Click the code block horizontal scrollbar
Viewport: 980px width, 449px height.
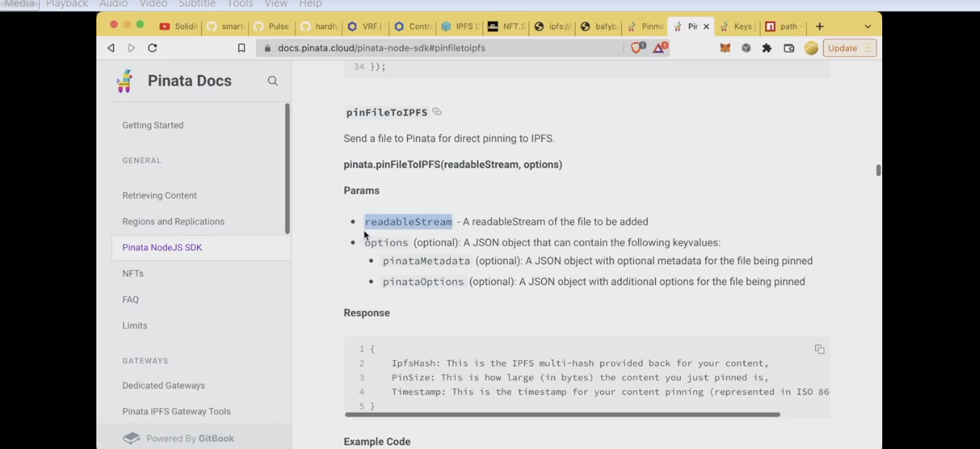[x=562, y=415]
